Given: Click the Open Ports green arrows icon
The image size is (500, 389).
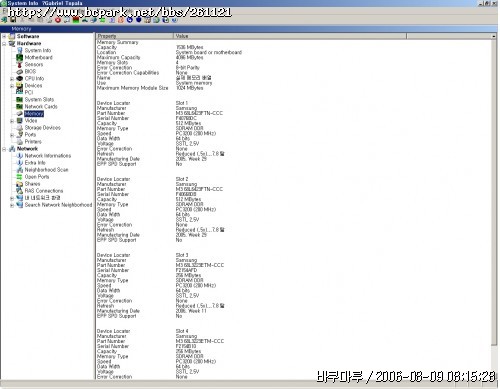Looking at the screenshot, I should [x=20, y=177].
